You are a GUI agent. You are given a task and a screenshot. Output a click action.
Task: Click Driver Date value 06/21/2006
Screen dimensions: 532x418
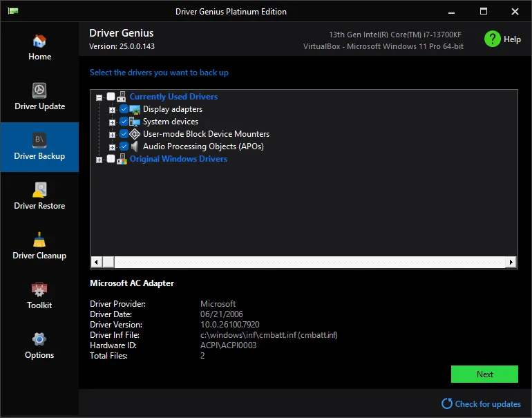click(x=222, y=314)
